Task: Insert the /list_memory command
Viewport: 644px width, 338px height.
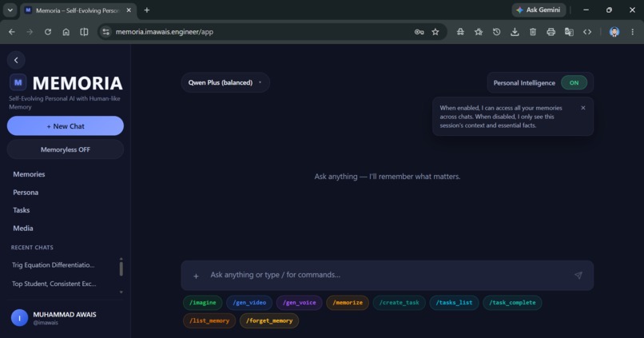Action: 209,320
